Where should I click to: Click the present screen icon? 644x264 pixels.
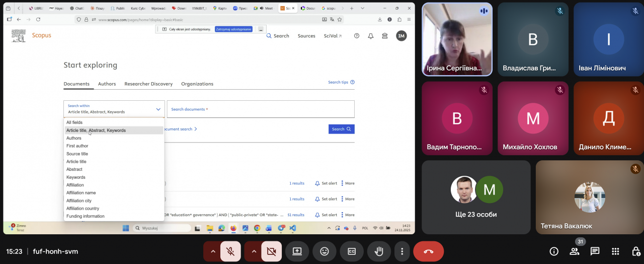point(297,251)
